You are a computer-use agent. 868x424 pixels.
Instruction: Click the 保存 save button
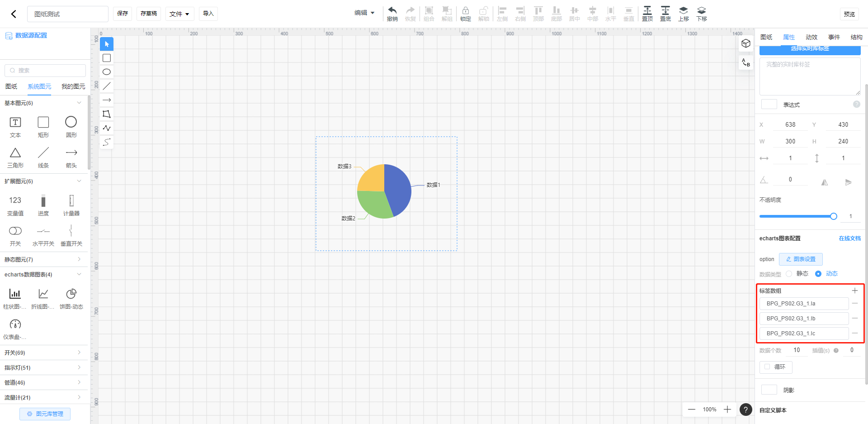point(123,14)
